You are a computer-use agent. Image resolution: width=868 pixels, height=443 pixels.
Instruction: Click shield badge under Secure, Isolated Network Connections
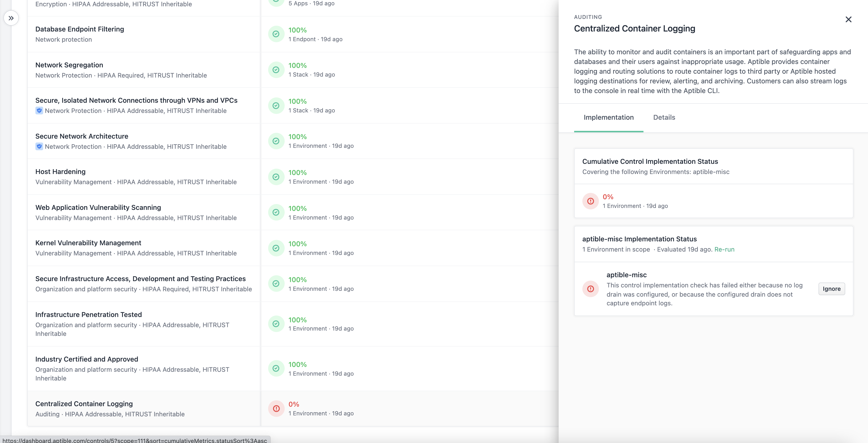[39, 111]
